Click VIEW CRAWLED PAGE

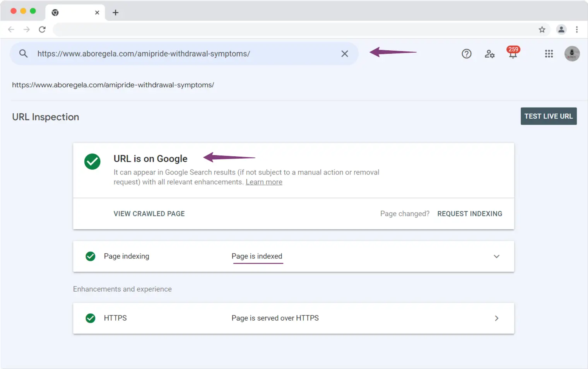click(x=149, y=214)
